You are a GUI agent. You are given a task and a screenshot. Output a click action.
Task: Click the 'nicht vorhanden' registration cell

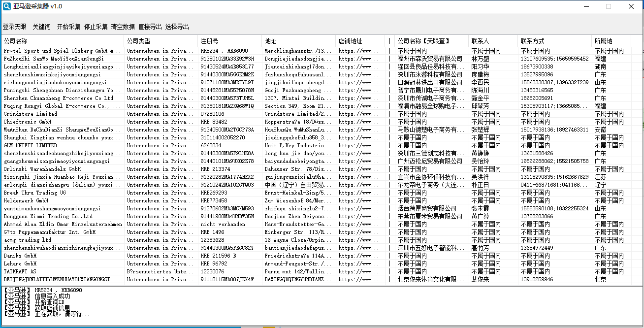click(223, 224)
